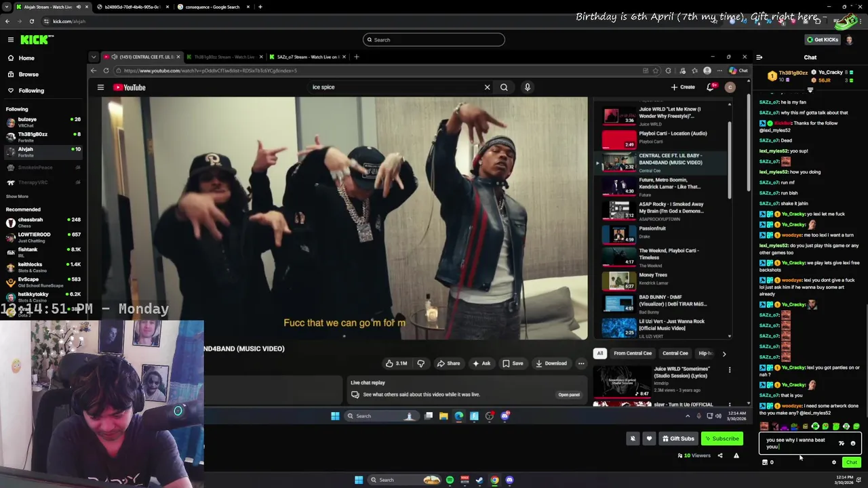Open the chessbrah recommended channel
This screenshot has height=488, width=868.
42,223
